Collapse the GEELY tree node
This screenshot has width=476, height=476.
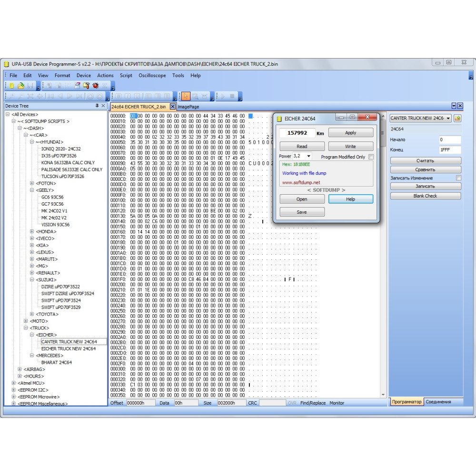pyautogui.click(x=32, y=190)
